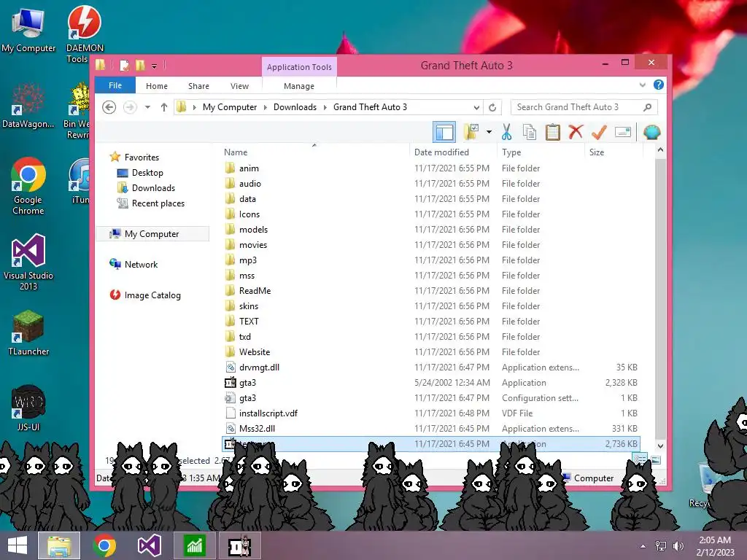Image resolution: width=747 pixels, height=560 pixels.
Task: Select Downloads under Favorites
Action: click(146, 187)
